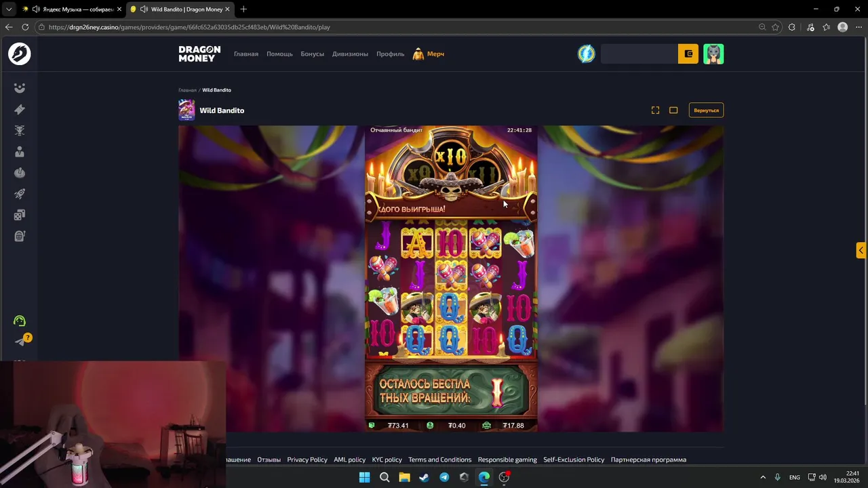Screen dimensions: 868x488
Task: Click the wallet balance ₮73.41 in game
Action: [398, 426]
